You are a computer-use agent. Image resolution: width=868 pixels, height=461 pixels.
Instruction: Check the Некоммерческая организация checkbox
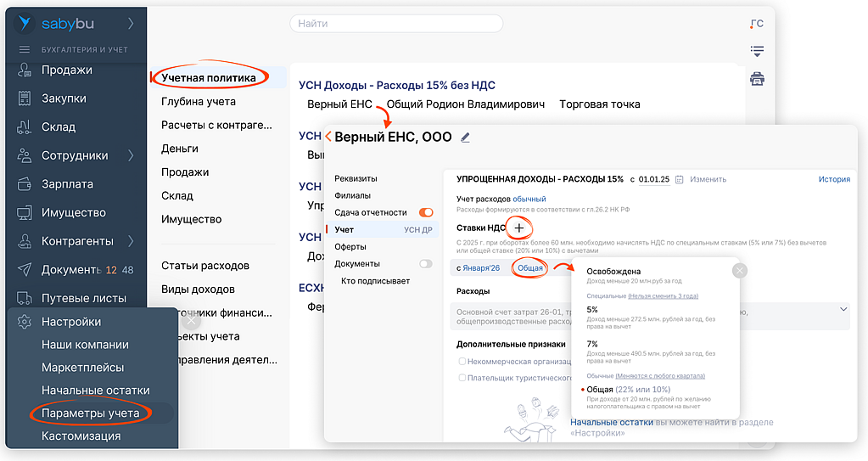[462, 362]
